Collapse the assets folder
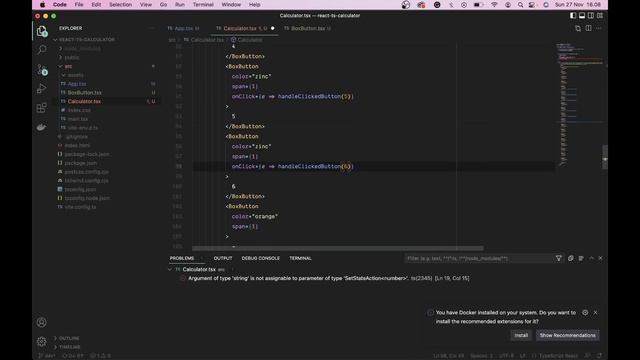The image size is (640, 360). click(64, 75)
